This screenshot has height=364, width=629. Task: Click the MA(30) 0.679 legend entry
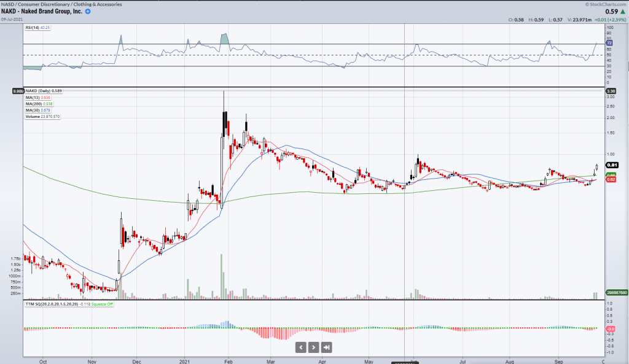[38, 110]
